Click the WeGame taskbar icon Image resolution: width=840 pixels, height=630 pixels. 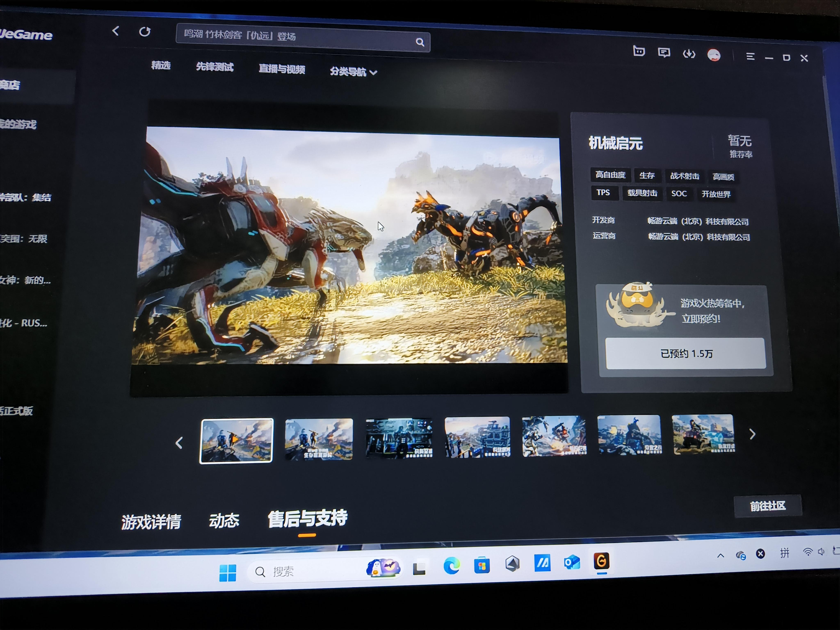(601, 561)
